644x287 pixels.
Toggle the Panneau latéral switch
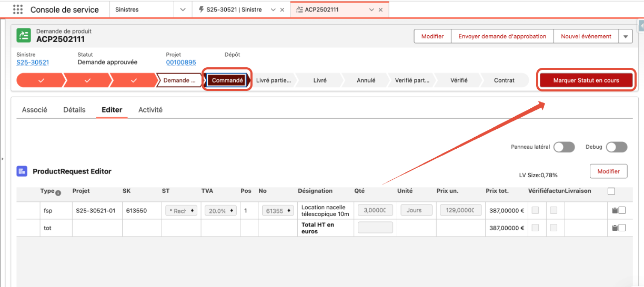tap(563, 147)
